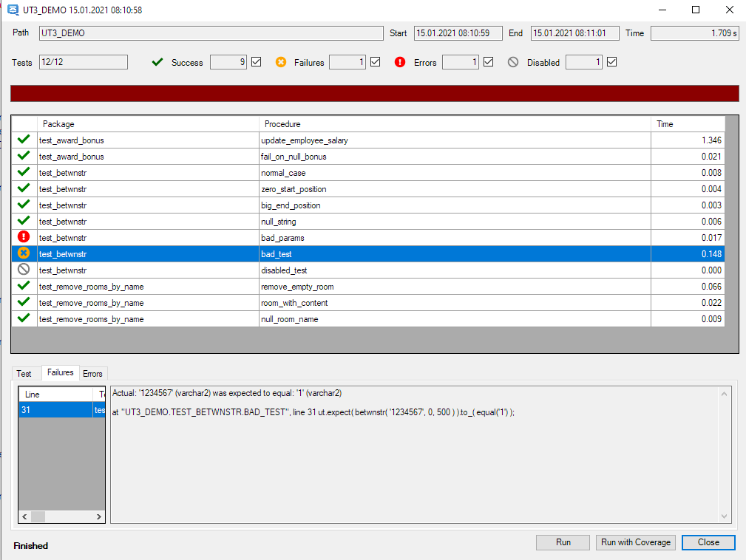
Task: Select the null_room_name procedure cell
Action: [x=455, y=319]
